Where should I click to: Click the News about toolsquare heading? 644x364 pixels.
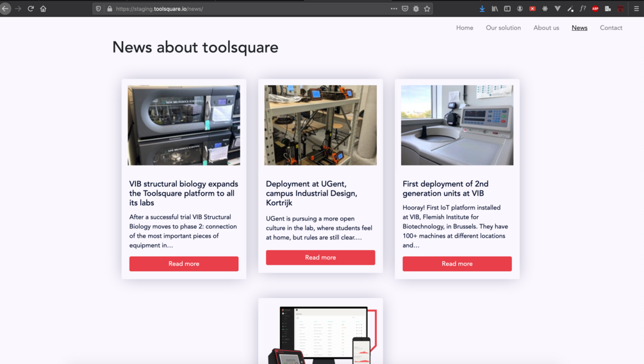coord(195,47)
